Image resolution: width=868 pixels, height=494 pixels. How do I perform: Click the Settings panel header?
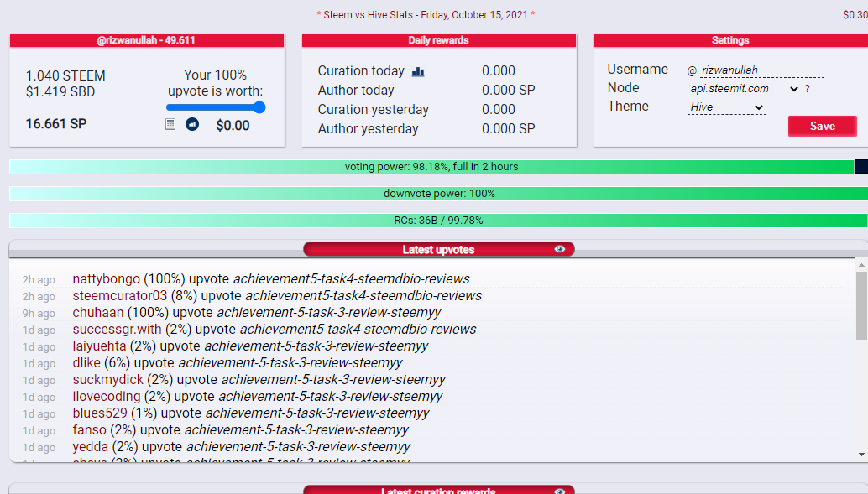(x=730, y=40)
